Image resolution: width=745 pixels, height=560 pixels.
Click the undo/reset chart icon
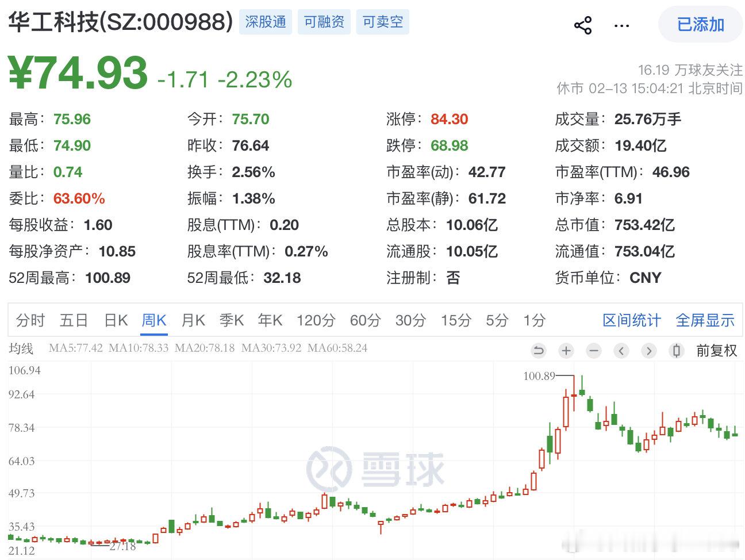tap(539, 351)
